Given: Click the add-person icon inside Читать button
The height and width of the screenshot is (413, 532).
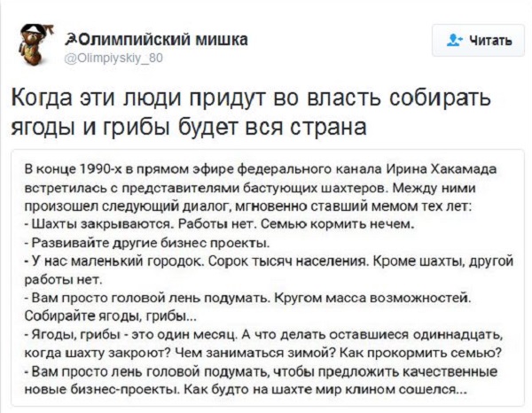Looking at the screenshot, I should click(454, 41).
